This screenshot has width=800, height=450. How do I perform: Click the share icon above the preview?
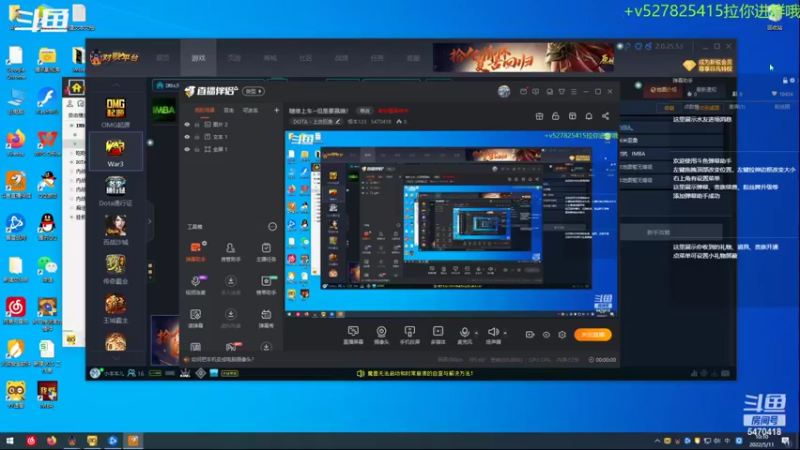pos(605,116)
